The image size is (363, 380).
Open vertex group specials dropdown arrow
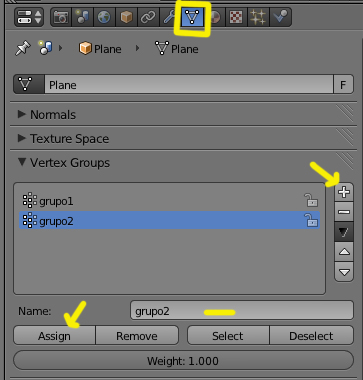[344, 232]
